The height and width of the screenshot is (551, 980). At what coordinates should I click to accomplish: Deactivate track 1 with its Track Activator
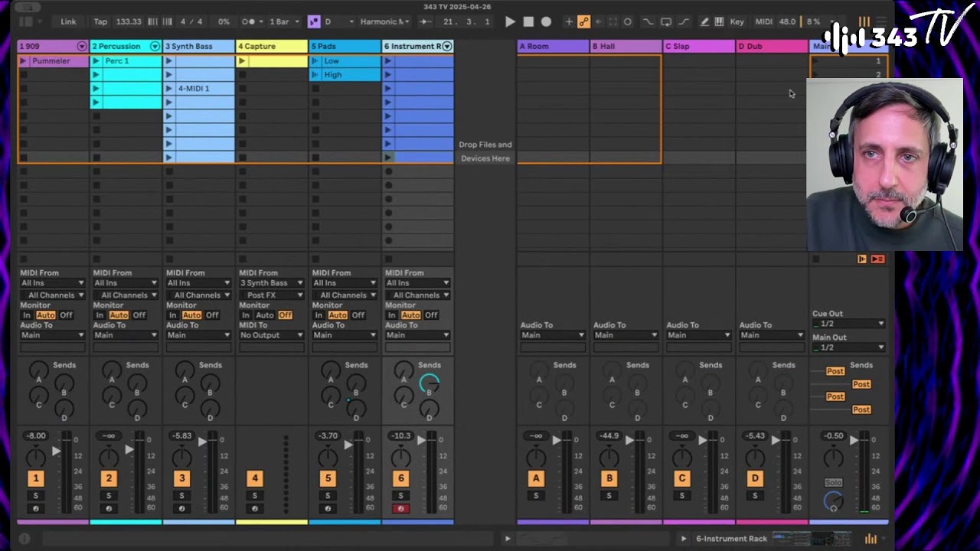pyautogui.click(x=35, y=478)
